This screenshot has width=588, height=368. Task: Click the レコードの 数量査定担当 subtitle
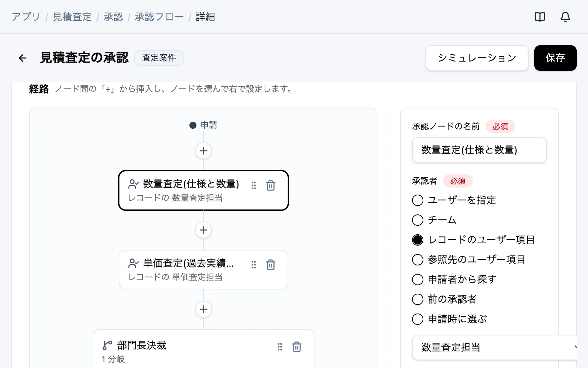(175, 198)
